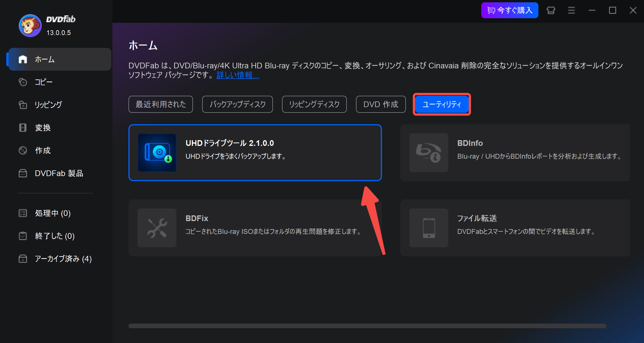Close the DVDFab window
This screenshot has height=343, width=644.
[633, 10]
